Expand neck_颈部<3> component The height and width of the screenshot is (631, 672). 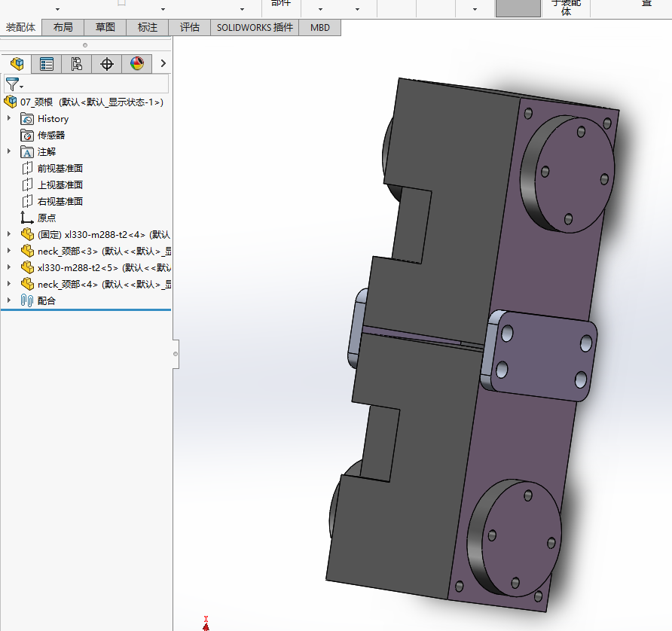pyautogui.click(x=8, y=251)
